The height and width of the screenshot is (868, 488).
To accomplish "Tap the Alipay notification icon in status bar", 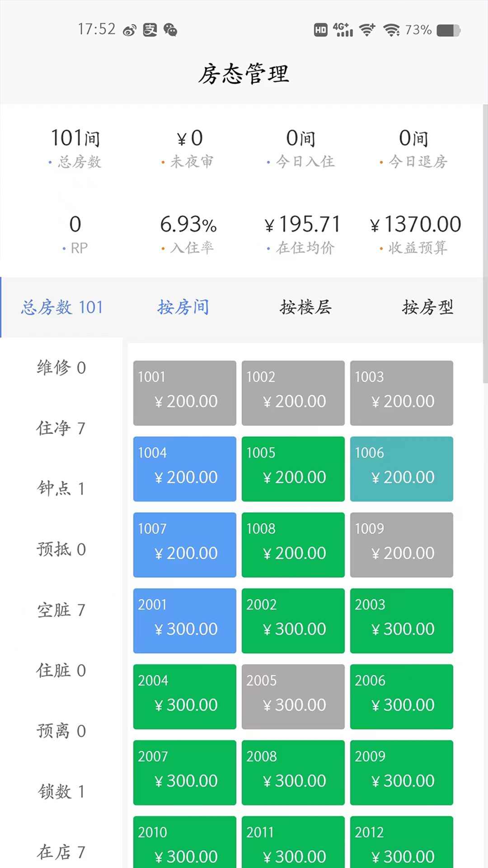I will click(150, 30).
